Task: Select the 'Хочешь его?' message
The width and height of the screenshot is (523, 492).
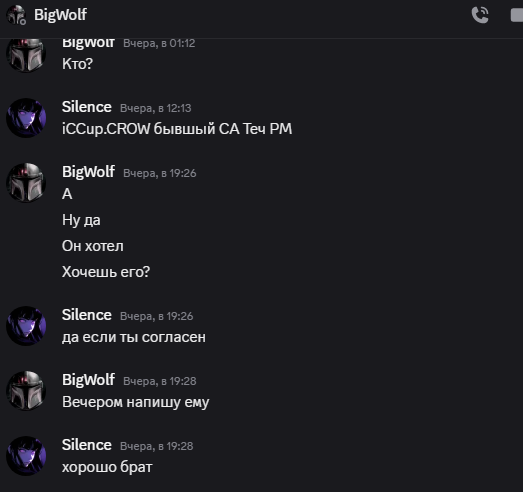Action: (106, 272)
